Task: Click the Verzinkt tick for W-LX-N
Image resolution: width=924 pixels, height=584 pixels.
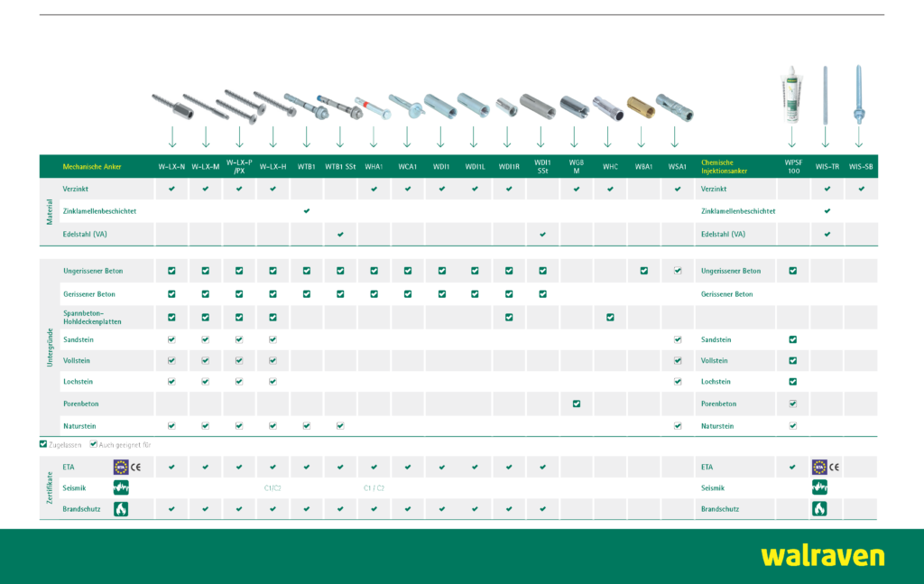Action: coord(172,190)
